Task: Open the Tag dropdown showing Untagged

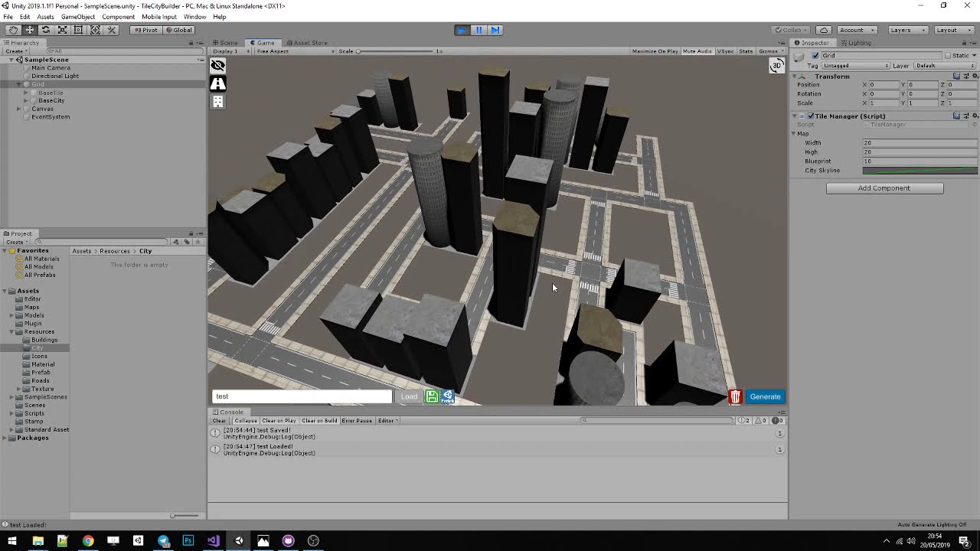Action: 855,66
